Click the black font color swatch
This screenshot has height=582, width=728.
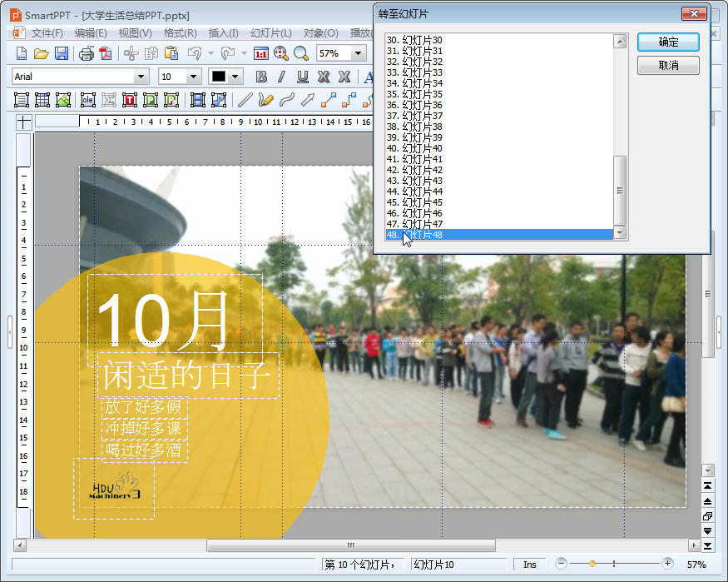tap(219, 77)
